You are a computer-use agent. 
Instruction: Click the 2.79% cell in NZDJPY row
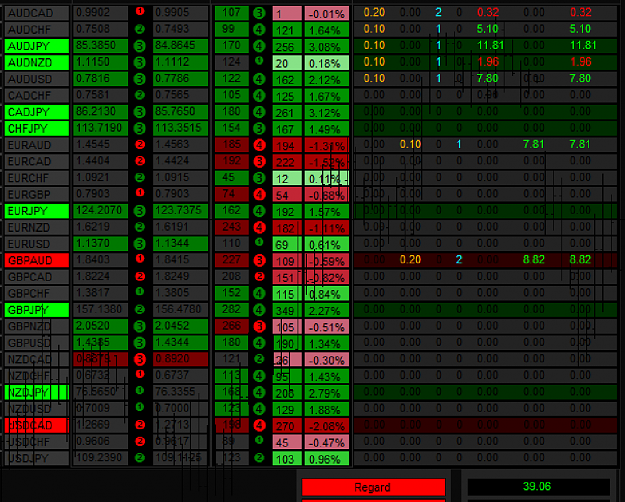pos(326,393)
